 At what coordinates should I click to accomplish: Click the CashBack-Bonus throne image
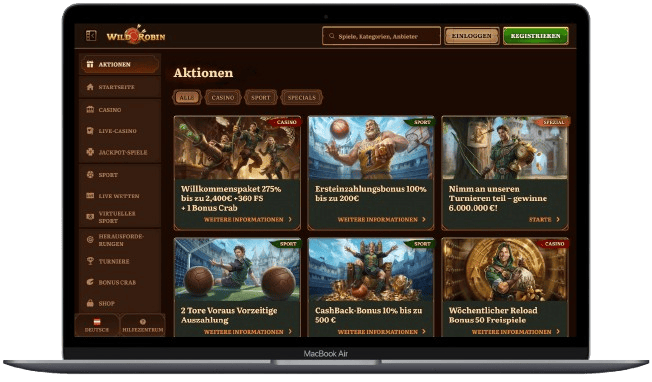click(x=371, y=269)
